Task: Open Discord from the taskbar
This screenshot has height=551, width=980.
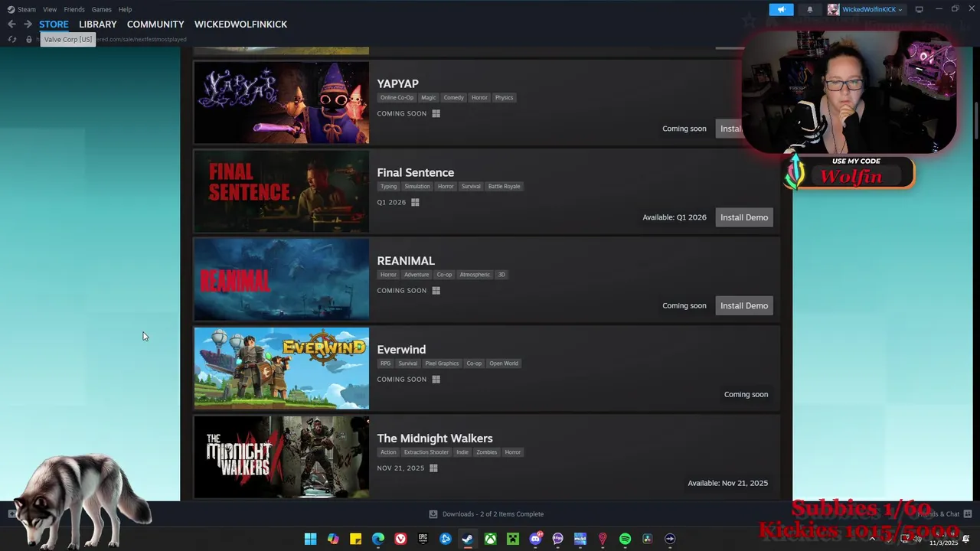Action: pos(535,539)
